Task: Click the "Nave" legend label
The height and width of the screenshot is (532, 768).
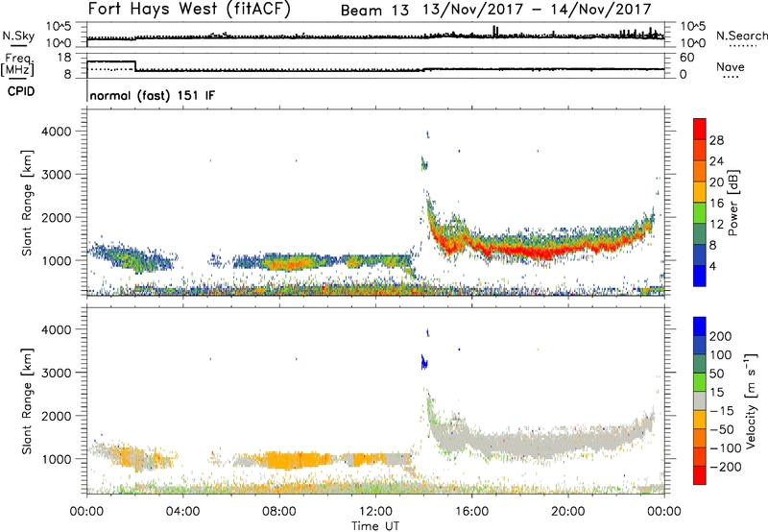Action: tap(730, 66)
